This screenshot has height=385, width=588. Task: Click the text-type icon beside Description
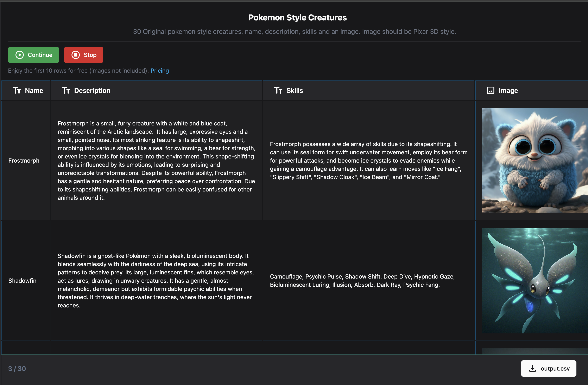(66, 91)
